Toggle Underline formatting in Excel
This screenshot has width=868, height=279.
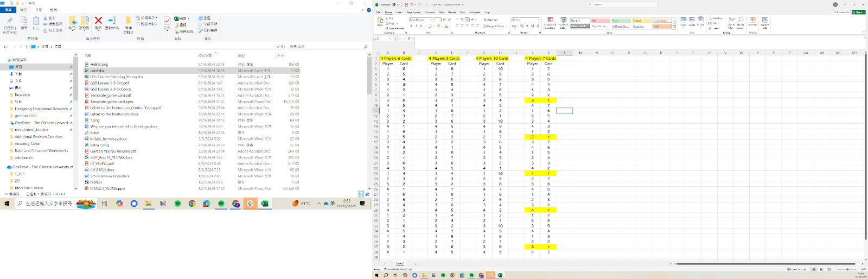pos(421,26)
